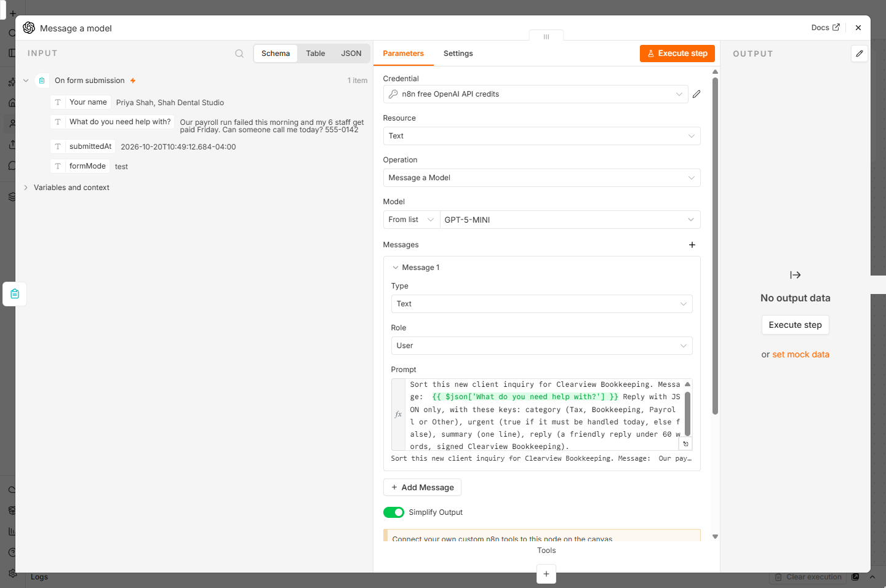
Task: Open the Message Type dropdown
Action: pyautogui.click(x=541, y=304)
